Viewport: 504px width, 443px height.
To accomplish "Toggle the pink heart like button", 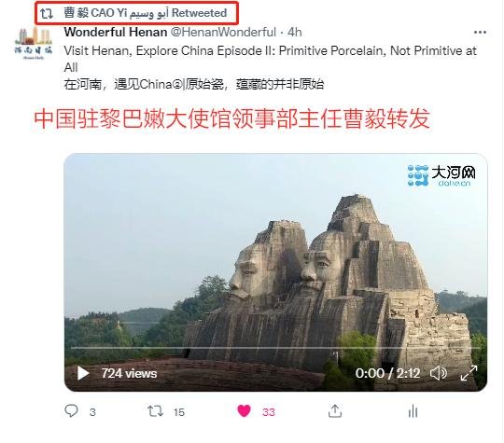I will click(x=244, y=411).
